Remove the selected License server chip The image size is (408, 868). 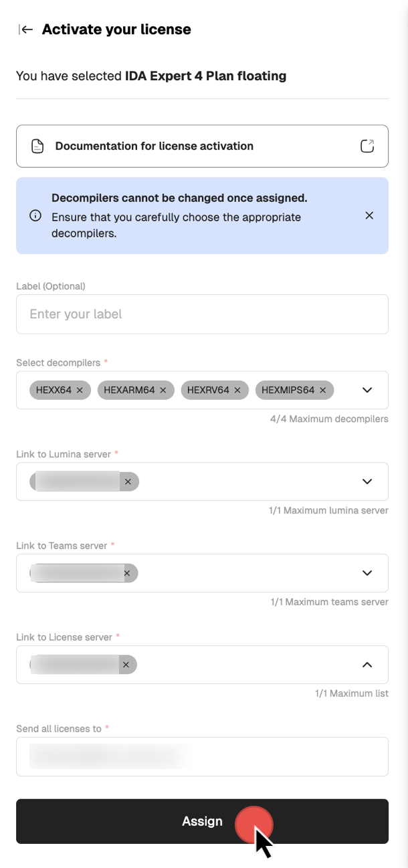click(126, 665)
